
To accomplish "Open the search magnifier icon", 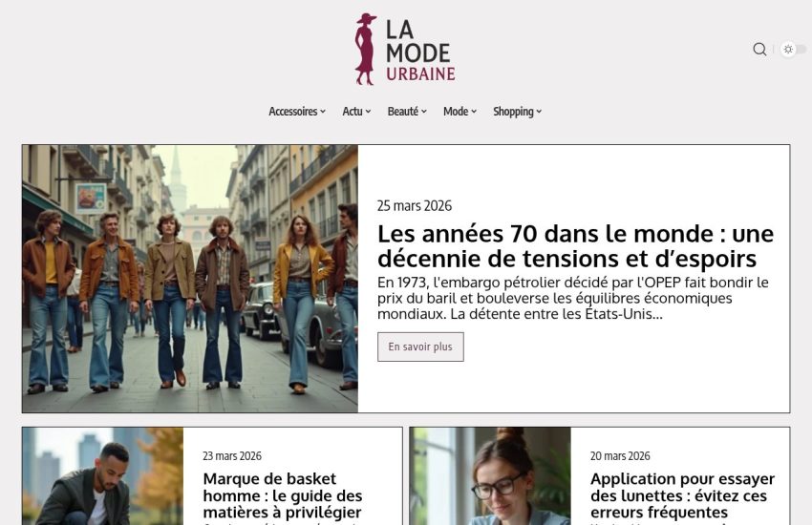I will pos(759,49).
